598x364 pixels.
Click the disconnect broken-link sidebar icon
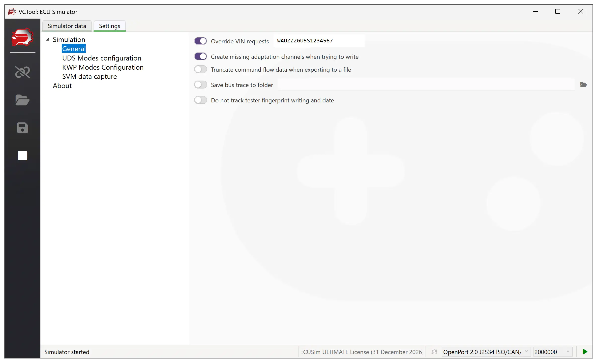pyautogui.click(x=22, y=72)
